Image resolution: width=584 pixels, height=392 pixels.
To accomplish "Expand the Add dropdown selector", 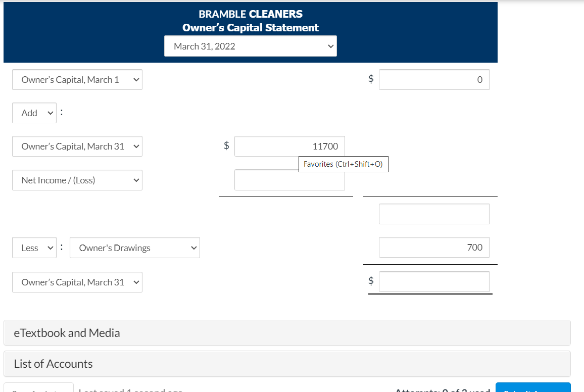I will click(34, 113).
